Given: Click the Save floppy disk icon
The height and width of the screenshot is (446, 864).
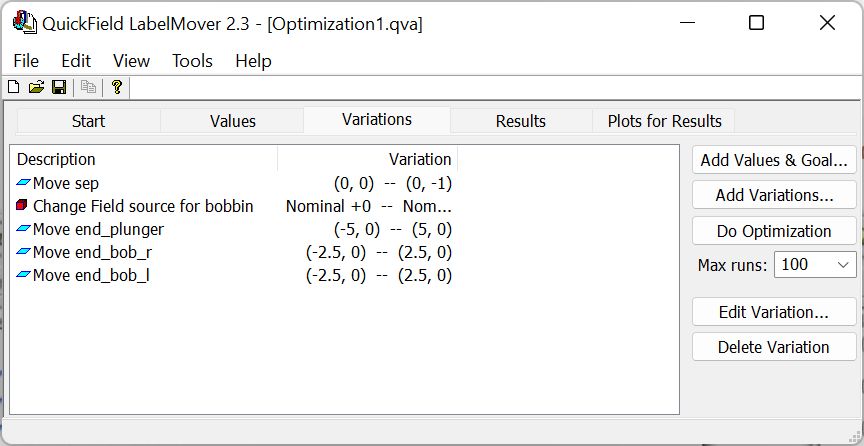Looking at the screenshot, I should (59, 88).
